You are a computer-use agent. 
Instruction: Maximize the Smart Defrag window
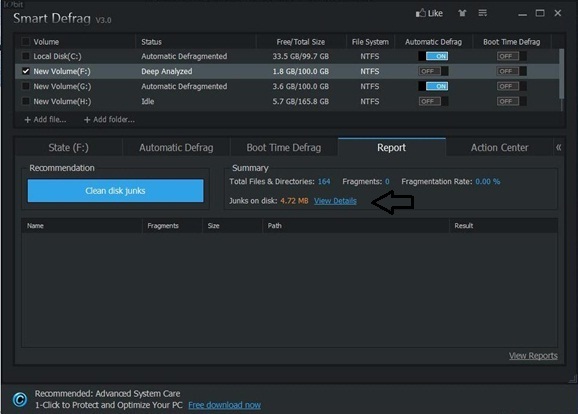tap(540, 13)
